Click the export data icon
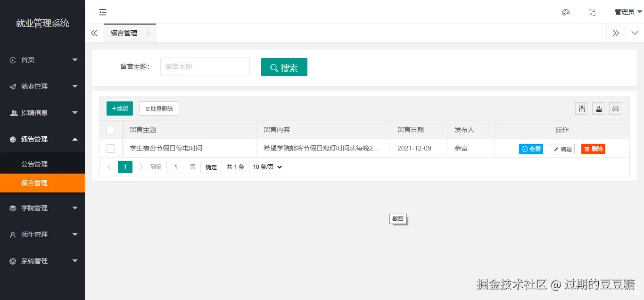The image size is (644, 300). point(598,108)
